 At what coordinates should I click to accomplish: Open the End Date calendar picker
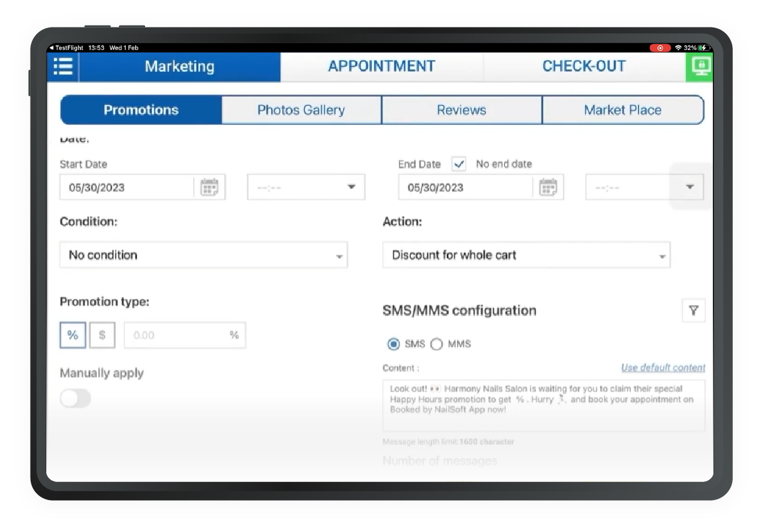tap(549, 187)
